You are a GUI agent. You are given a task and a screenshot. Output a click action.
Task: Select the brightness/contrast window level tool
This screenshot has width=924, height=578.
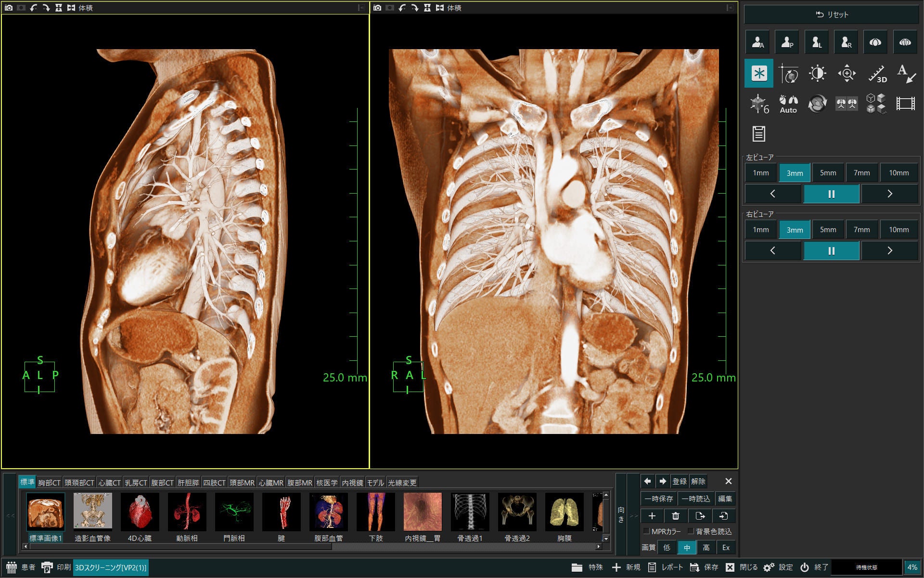817,73
